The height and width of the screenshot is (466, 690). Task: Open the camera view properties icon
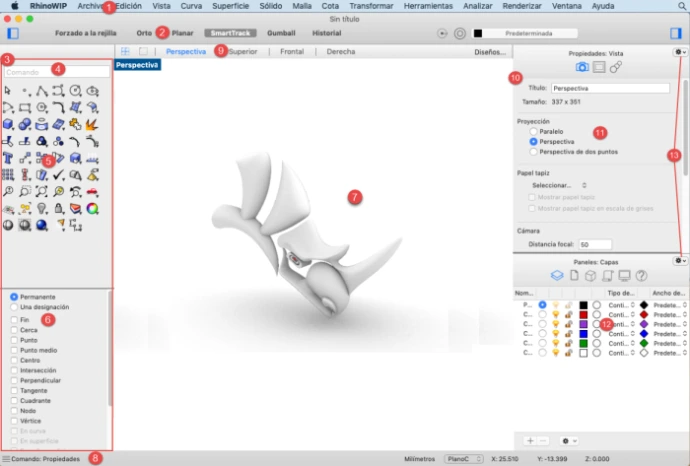[582, 67]
